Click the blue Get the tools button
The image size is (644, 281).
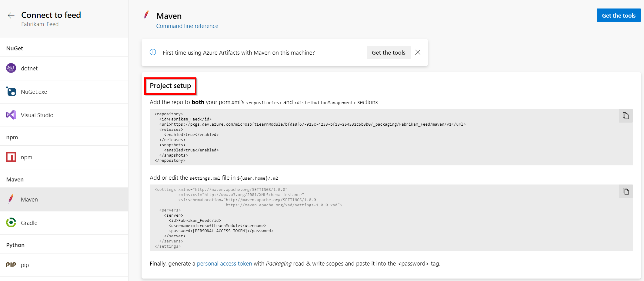pos(619,15)
